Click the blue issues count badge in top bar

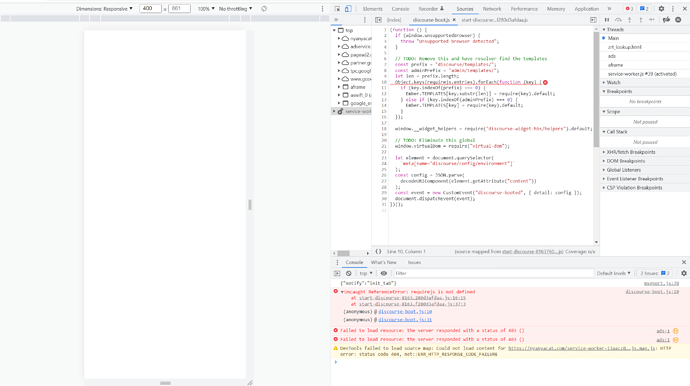coord(644,9)
